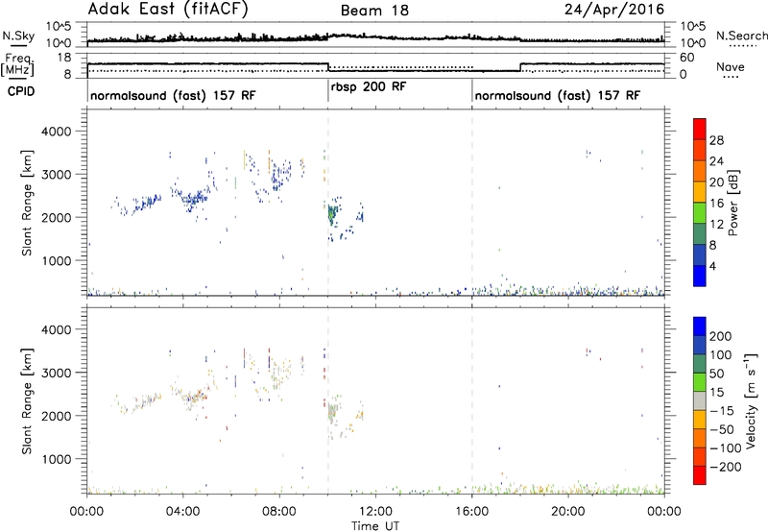Click the '4000' tick label on the power panel
Screen dimensions: 768x532
coord(56,132)
